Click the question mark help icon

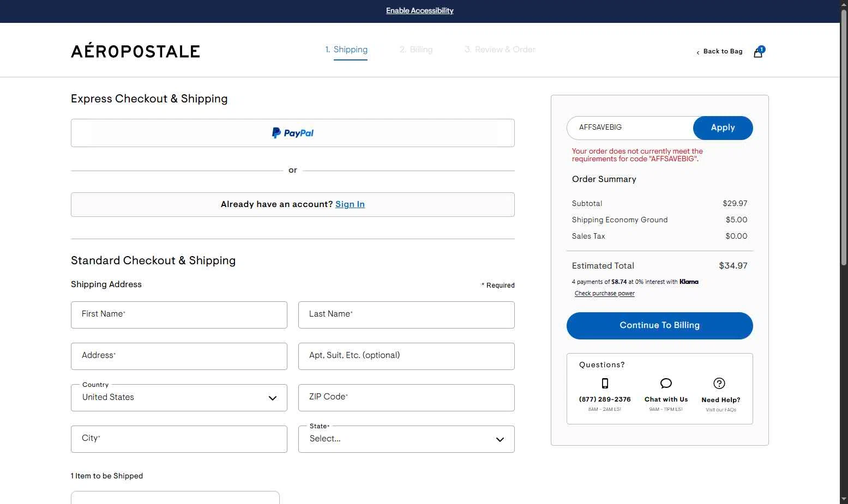click(719, 383)
